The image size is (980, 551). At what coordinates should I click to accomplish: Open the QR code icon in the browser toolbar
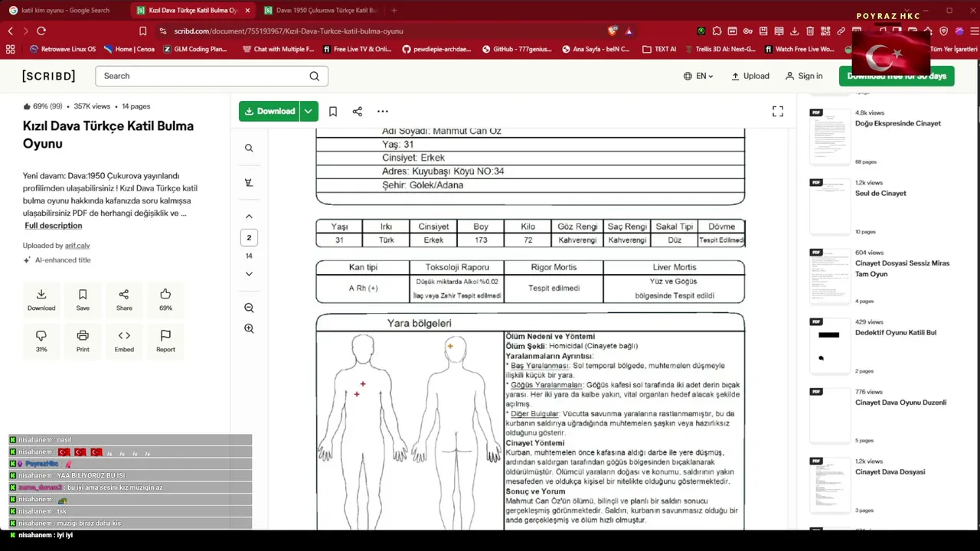pyautogui.click(x=825, y=31)
